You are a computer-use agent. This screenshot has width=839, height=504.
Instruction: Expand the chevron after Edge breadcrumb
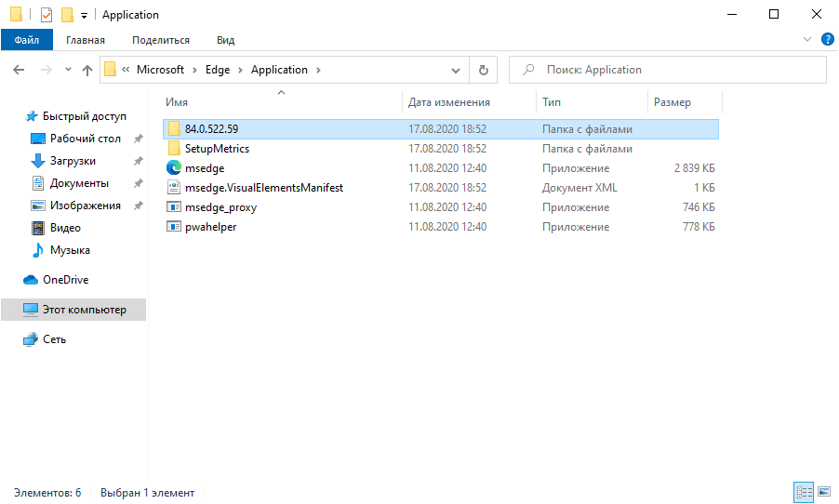(240, 70)
